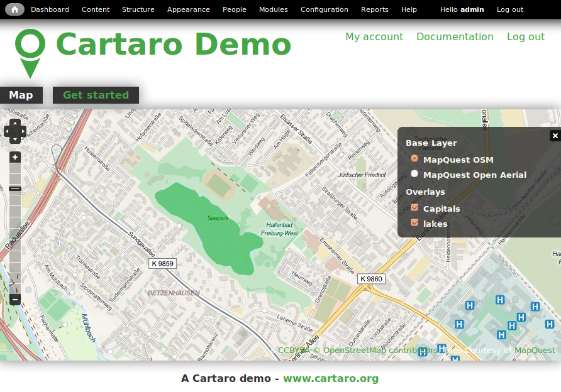561x392 pixels.
Task: Pan the map right with arrow
Action: 23,131
